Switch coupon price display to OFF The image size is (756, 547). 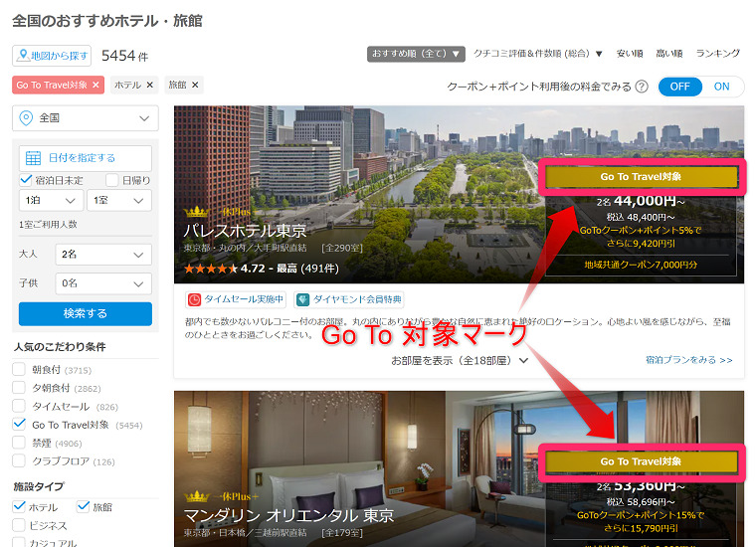pos(679,87)
